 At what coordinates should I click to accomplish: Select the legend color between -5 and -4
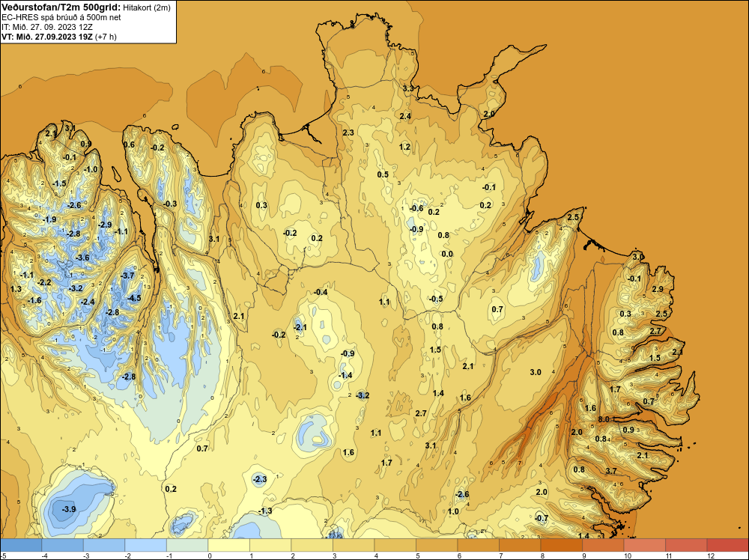pyautogui.click(x=21, y=545)
